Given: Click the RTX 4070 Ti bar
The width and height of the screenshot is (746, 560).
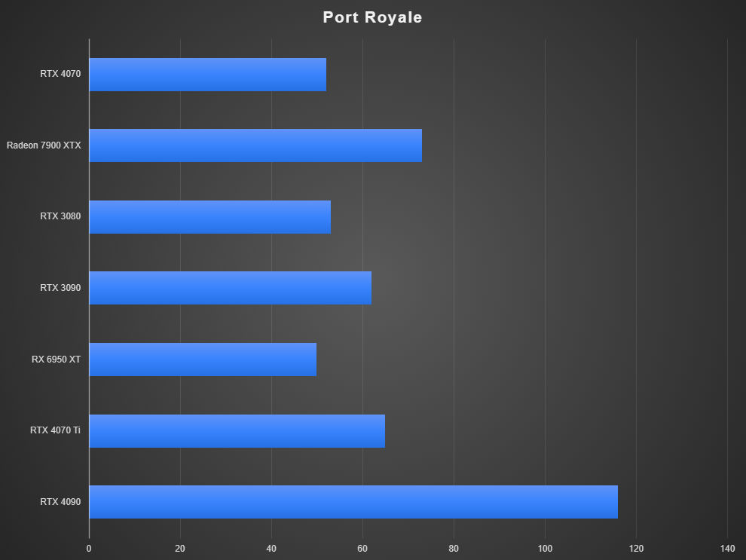Looking at the screenshot, I should [237, 430].
